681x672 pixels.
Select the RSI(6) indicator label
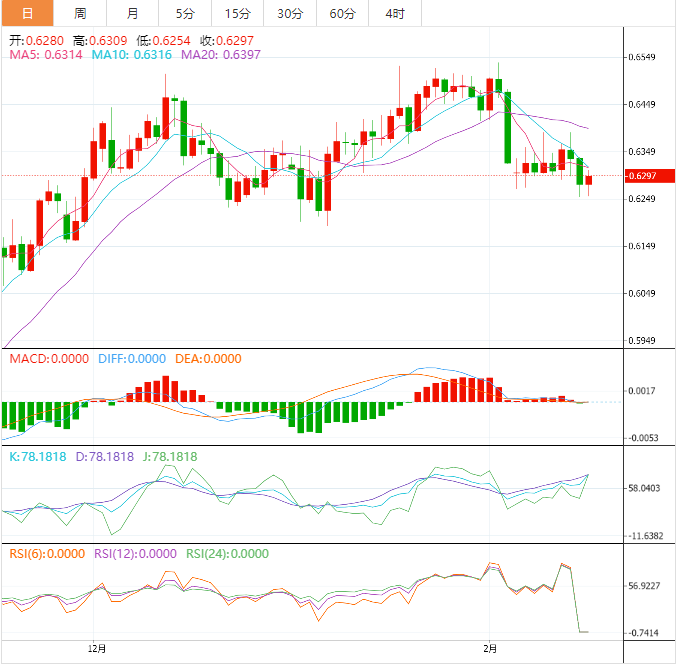tap(47, 554)
